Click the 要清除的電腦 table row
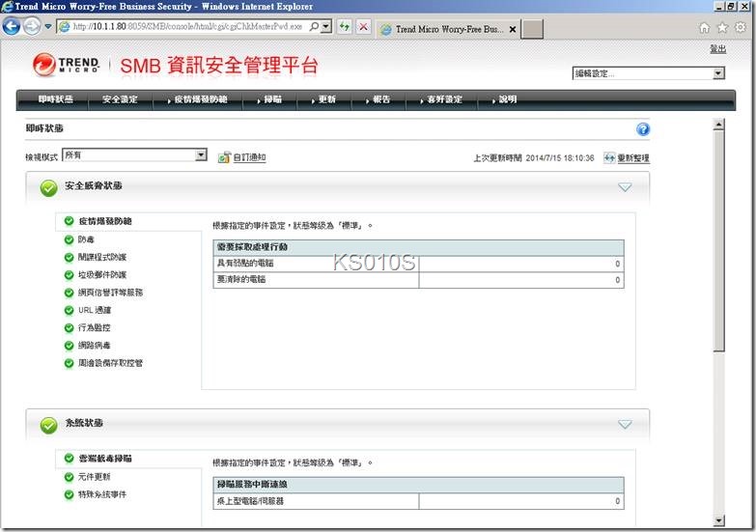The width and height of the screenshot is (756, 532). click(418, 280)
